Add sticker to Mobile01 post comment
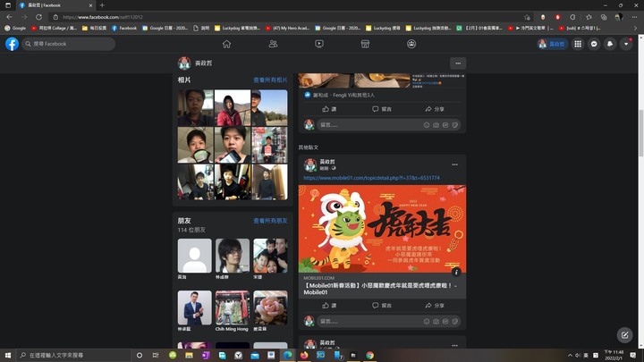This screenshot has height=362, width=644. 454,322
